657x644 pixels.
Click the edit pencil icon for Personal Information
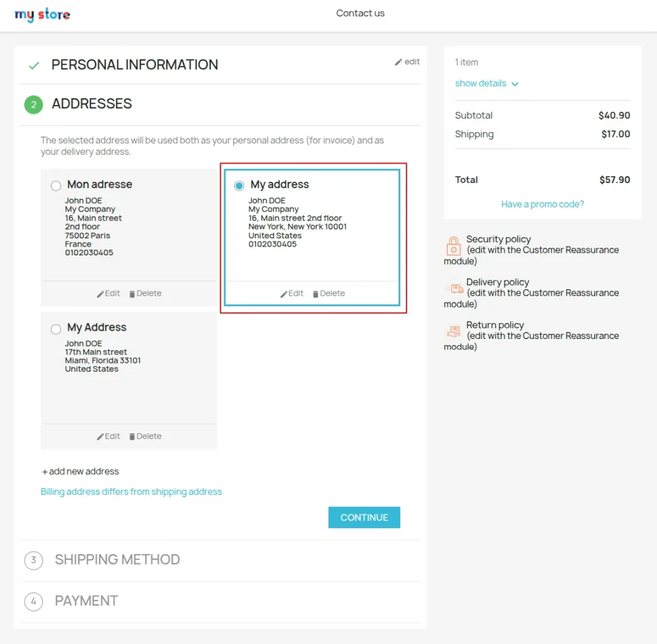[x=397, y=62]
